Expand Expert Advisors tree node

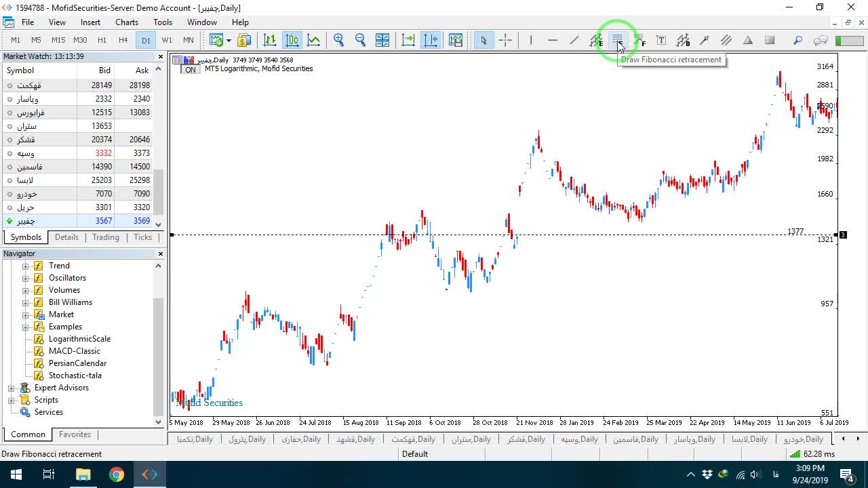[x=12, y=388]
